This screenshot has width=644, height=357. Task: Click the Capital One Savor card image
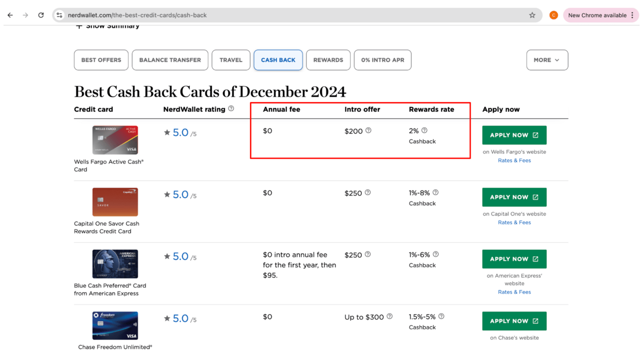115,202
